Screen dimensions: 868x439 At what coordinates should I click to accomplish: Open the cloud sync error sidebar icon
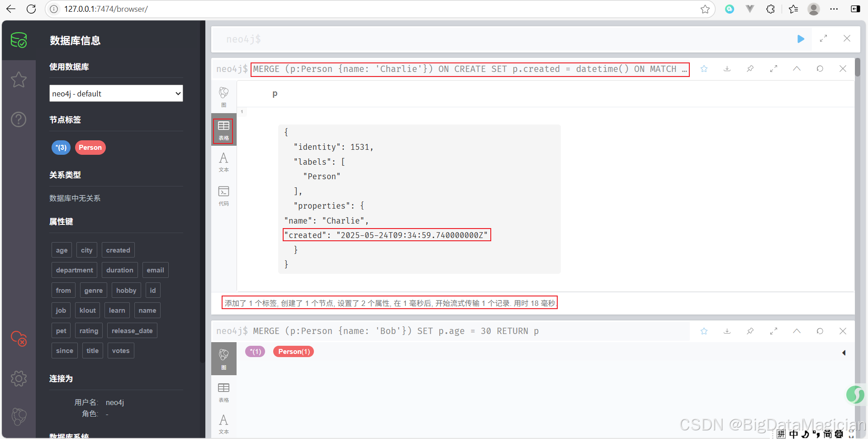[19, 339]
